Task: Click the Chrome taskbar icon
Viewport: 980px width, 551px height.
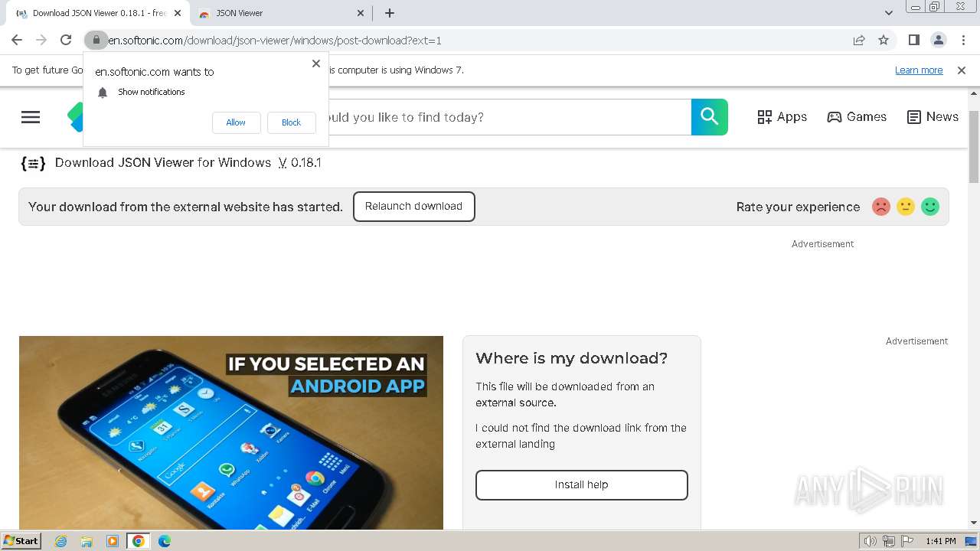Action: point(138,541)
